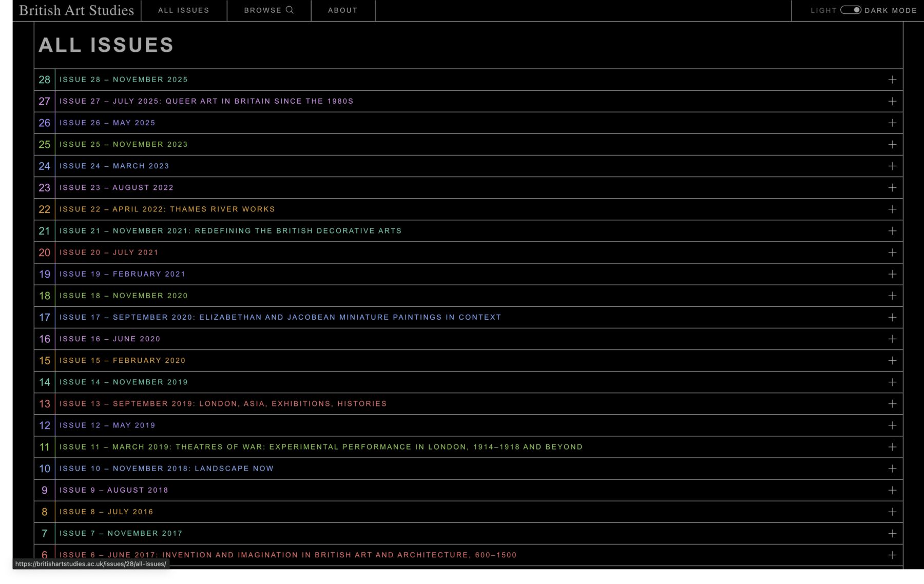The image size is (924, 584).
Task: Open the Browse search magnifier icon
Action: point(291,9)
